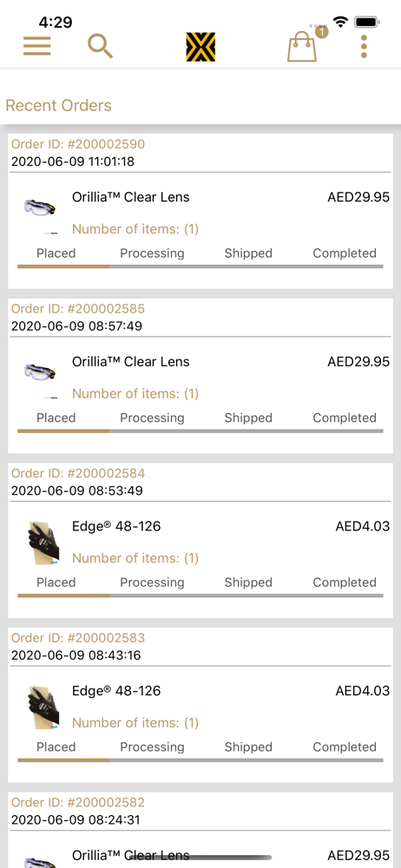Click the Recent Orders heading
Image resolution: width=401 pixels, height=868 pixels.
coord(59,105)
